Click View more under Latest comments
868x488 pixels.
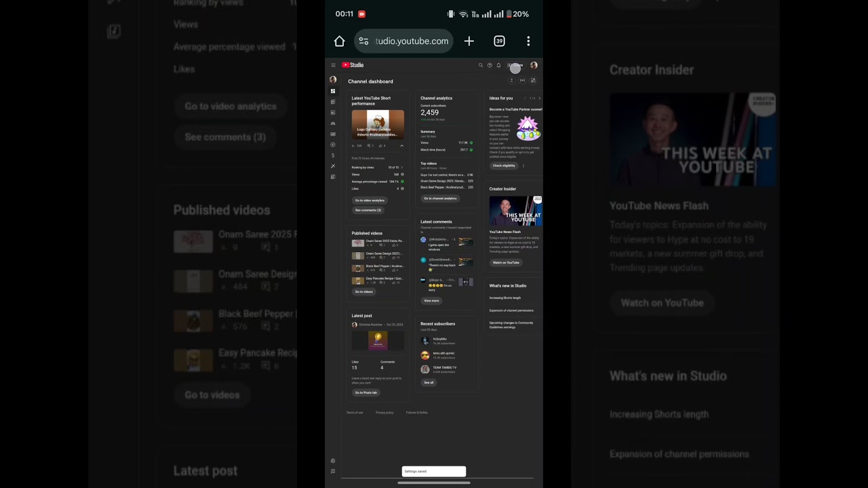pyautogui.click(x=431, y=300)
